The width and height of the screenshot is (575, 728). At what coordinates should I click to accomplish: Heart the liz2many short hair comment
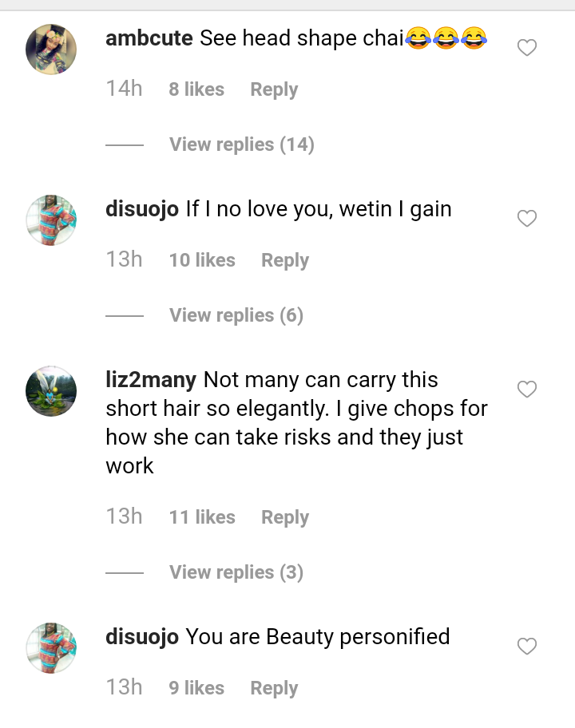(527, 390)
